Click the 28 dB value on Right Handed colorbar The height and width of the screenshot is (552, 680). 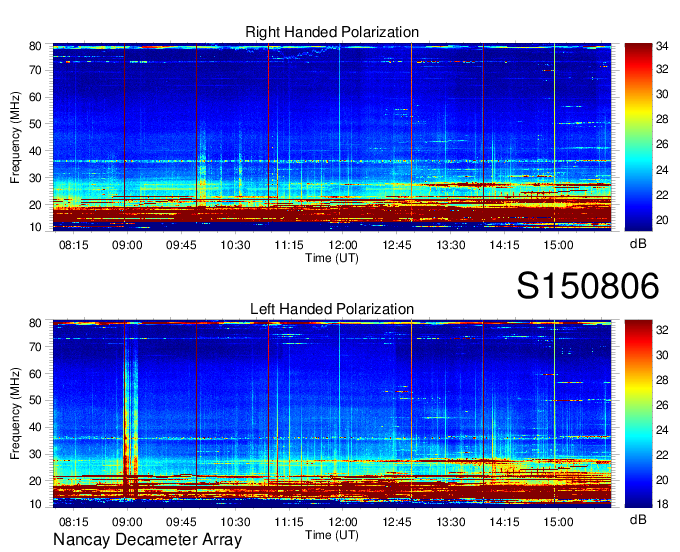pos(662,119)
